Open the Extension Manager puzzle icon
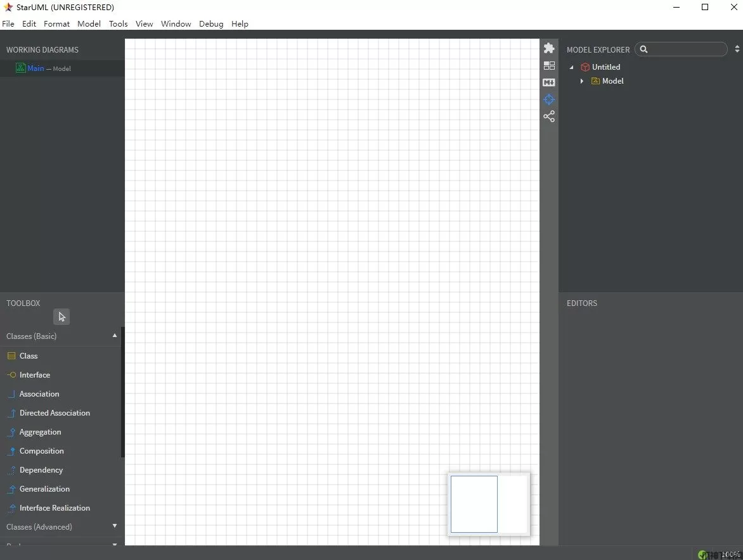Viewport: 743px width, 560px height. (x=549, y=48)
